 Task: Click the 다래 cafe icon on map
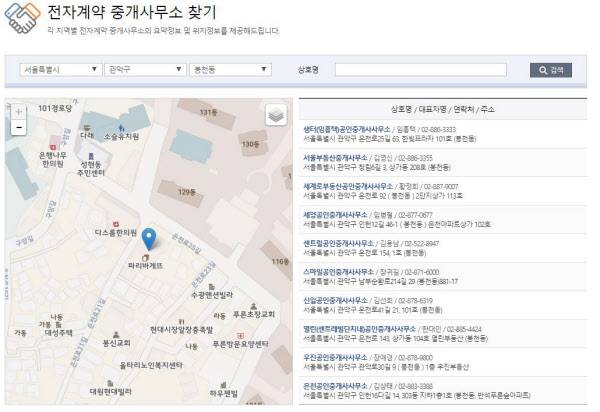tap(87, 128)
